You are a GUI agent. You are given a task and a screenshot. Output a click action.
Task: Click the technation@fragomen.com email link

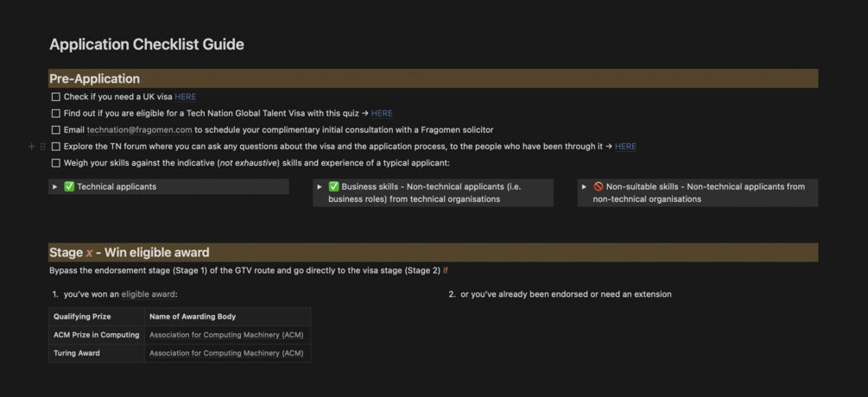pos(139,129)
